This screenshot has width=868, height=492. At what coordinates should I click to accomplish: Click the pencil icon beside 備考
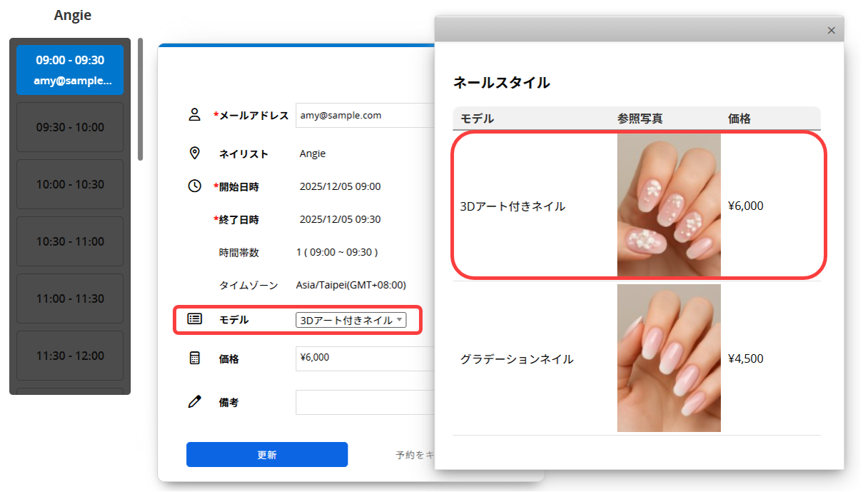[x=194, y=402]
